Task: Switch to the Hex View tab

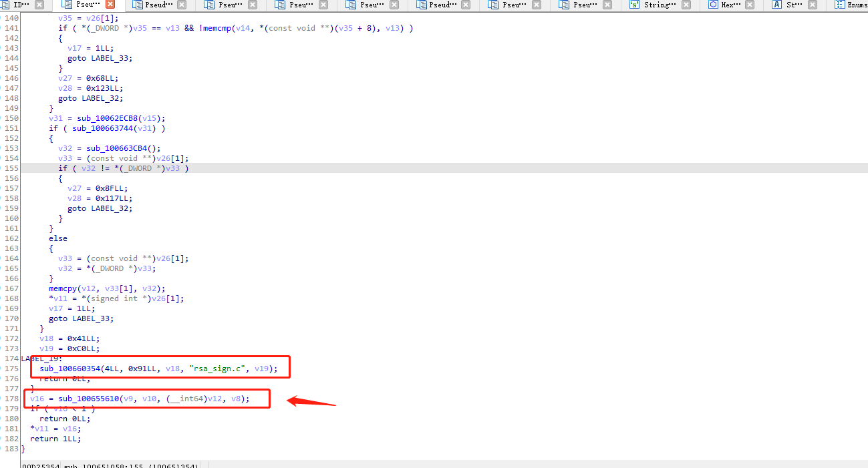Action: (731, 5)
